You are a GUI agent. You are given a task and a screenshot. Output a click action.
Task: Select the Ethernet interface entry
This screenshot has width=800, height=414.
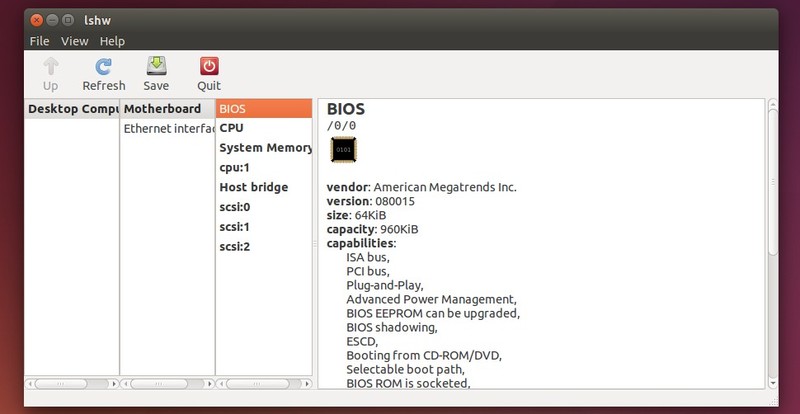tap(167, 128)
